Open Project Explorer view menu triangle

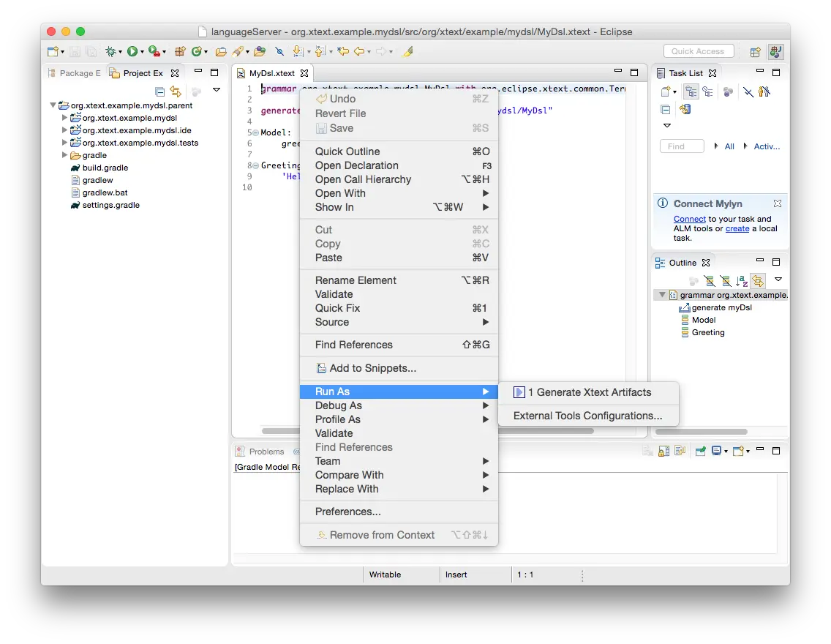[x=217, y=89]
